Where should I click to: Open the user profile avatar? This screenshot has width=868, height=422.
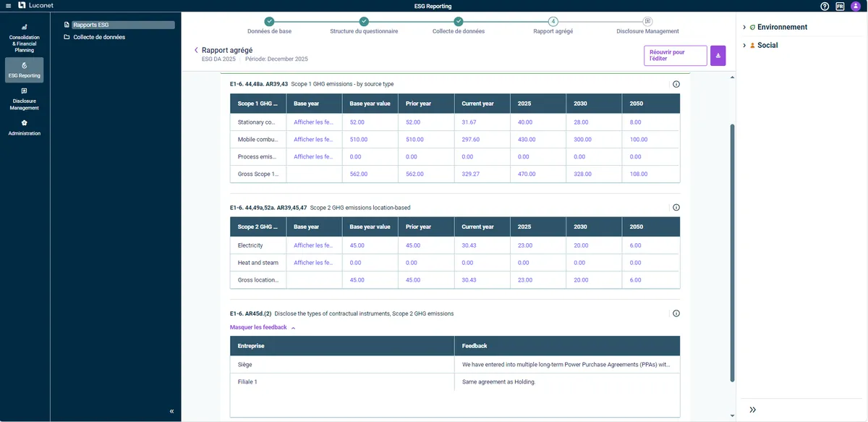tap(856, 6)
